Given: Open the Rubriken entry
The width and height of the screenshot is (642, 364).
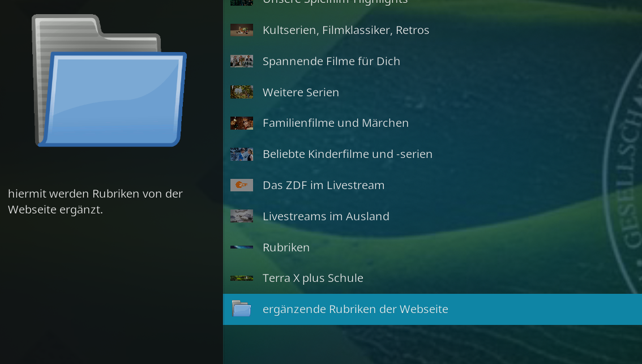Looking at the screenshot, I should pyautogui.click(x=433, y=247).
